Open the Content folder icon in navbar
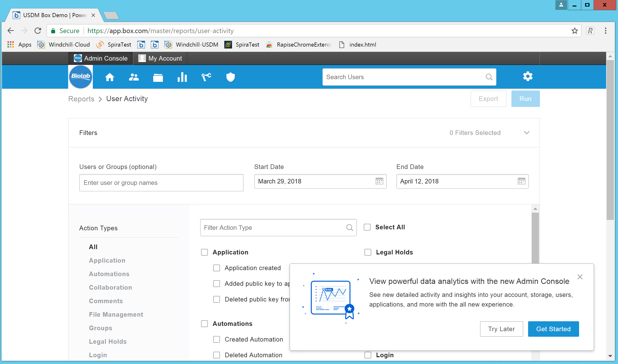This screenshot has height=364, width=618. tap(158, 77)
